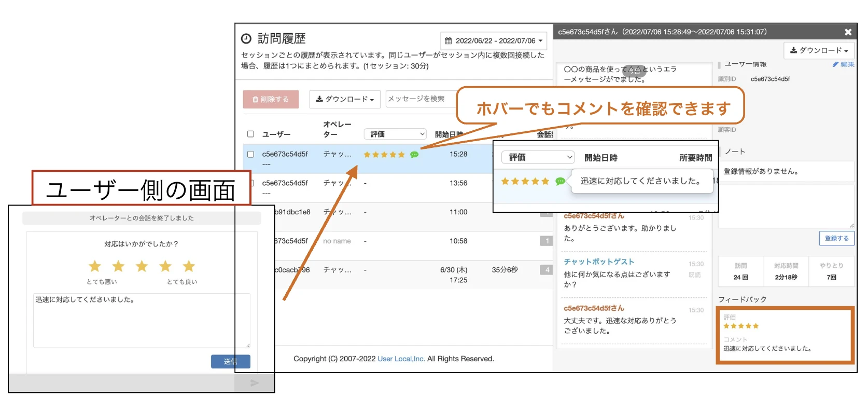This screenshot has width=868, height=411.
Task: Click the green comment bubble in zoomed inset
Action: [560, 181]
